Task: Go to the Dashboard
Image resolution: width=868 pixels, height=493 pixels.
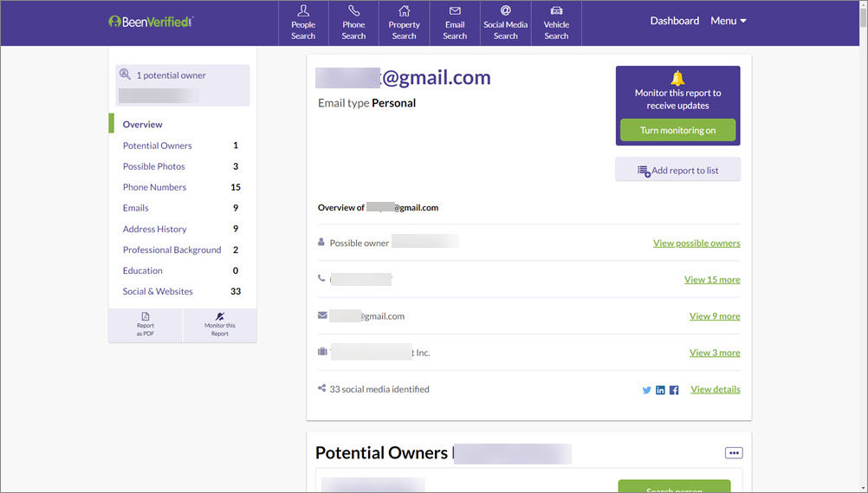Action: pyautogui.click(x=674, y=21)
